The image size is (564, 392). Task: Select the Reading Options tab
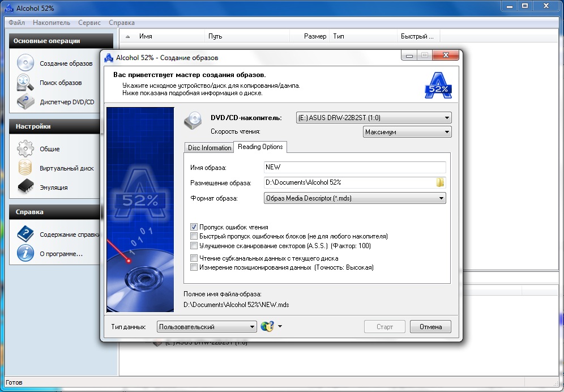click(260, 147)
